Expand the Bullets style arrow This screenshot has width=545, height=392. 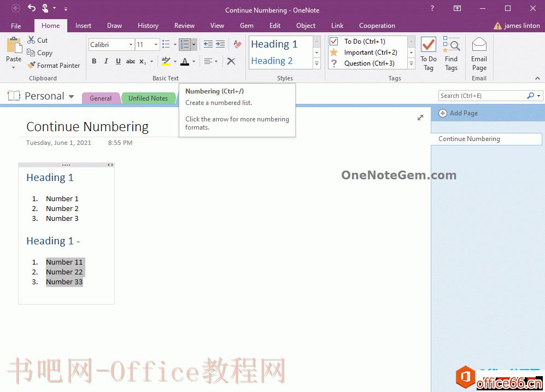pyautogui.click(x=175, y=44)
